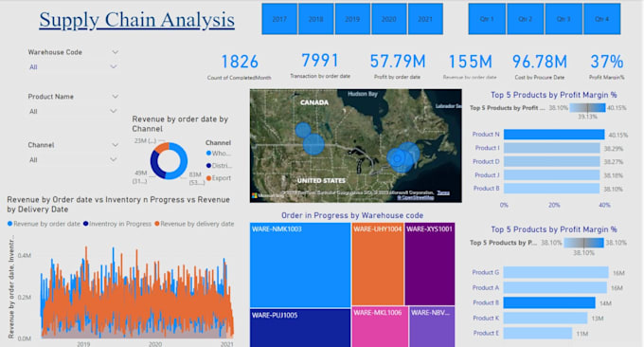The image size is (644, 347).
Task: Collapse the Warehouse Code slicer header chevron
Action: [115, 52]
